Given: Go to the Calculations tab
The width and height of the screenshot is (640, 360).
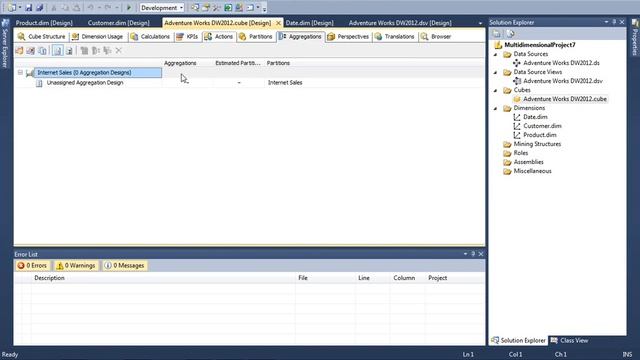Looking at the screenshot, I should point(150,37).
